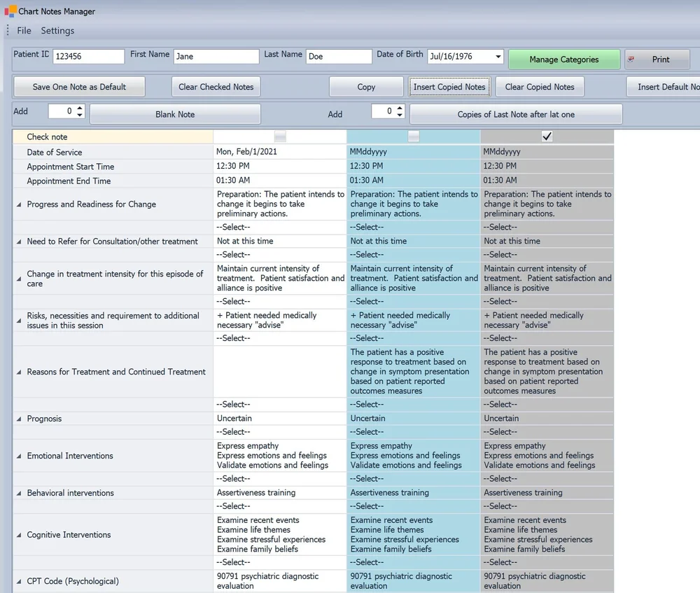Check the note checkbox in the second column
This screenshot has height=593, width=700.
[280, 137]
